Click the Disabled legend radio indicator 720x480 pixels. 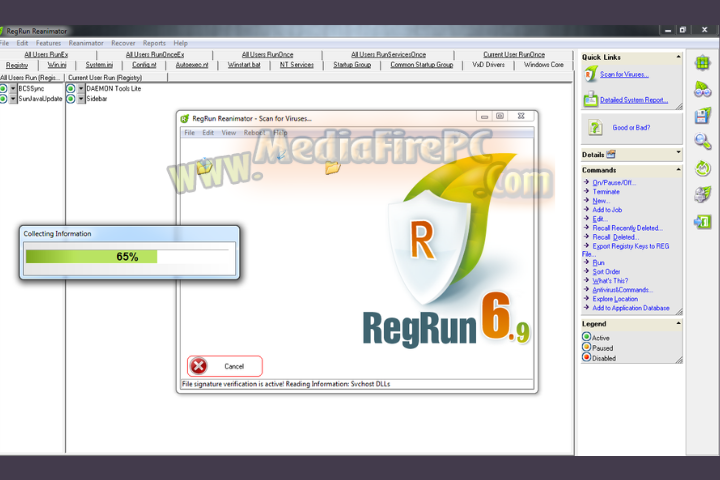pos(586,357)
